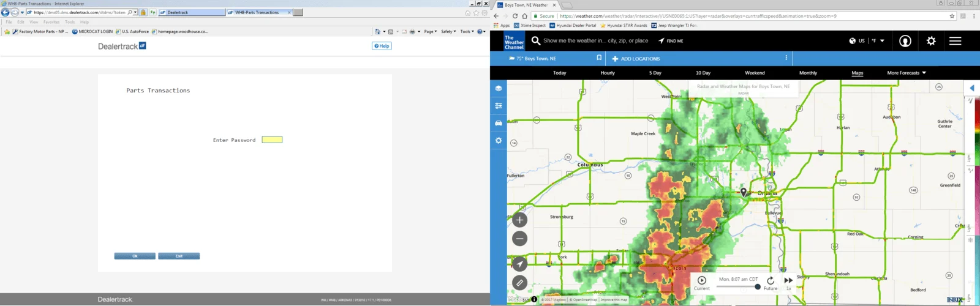This screenshot has width=980, height=306.
Task: Open the map layers icon
Action: click(499, 88)
